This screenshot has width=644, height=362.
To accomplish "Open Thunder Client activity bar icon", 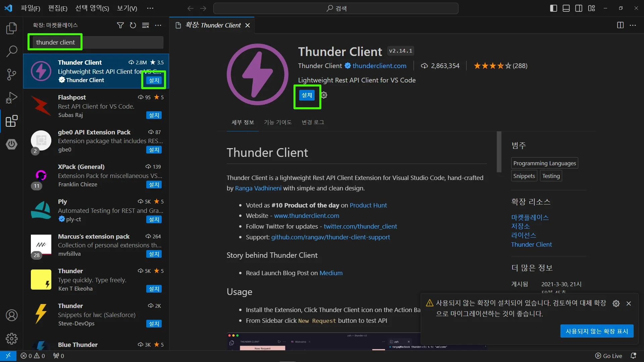I will (x=11, y=144).
